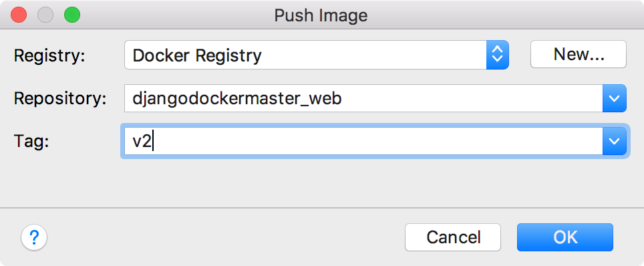Close the Push Image dialog with red button
The width and height of the screenshot is (644, 266).
pyautogui.click(x=19, y=15)
